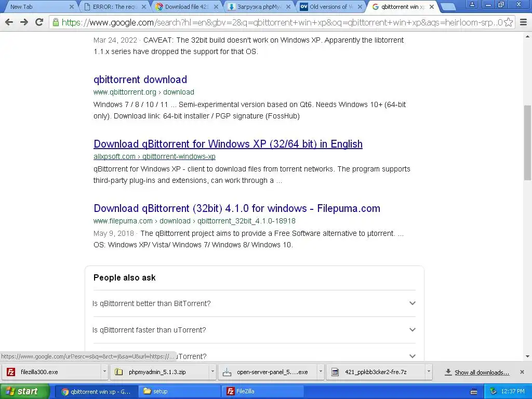Click the People also ask heading
This screenshot has width=532, height=399.
125,277
